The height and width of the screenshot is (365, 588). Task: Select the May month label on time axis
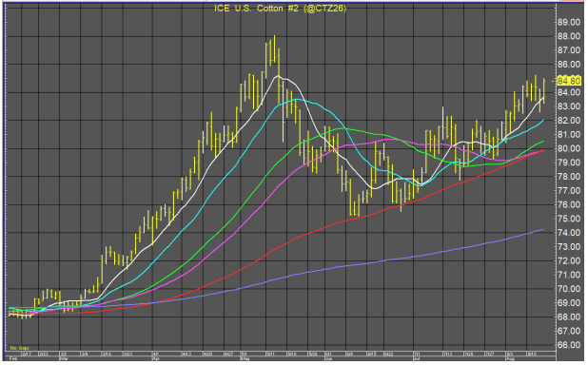coord(245,358)
